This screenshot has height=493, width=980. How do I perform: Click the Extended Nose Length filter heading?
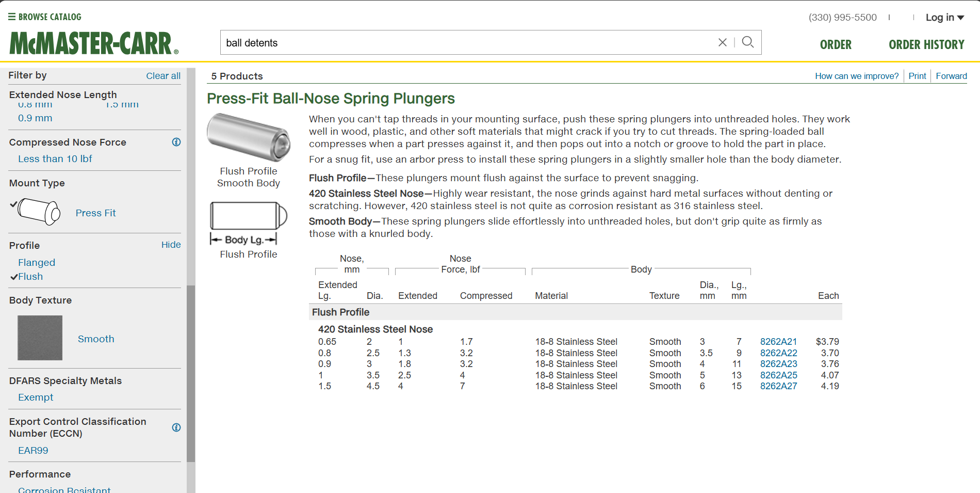click(63, 95)
